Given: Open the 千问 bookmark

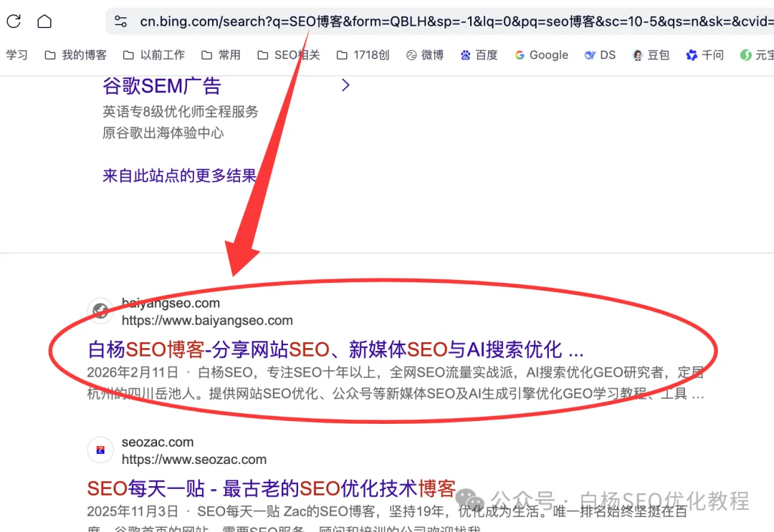Looking at the screenshot, I should [704, 55].
